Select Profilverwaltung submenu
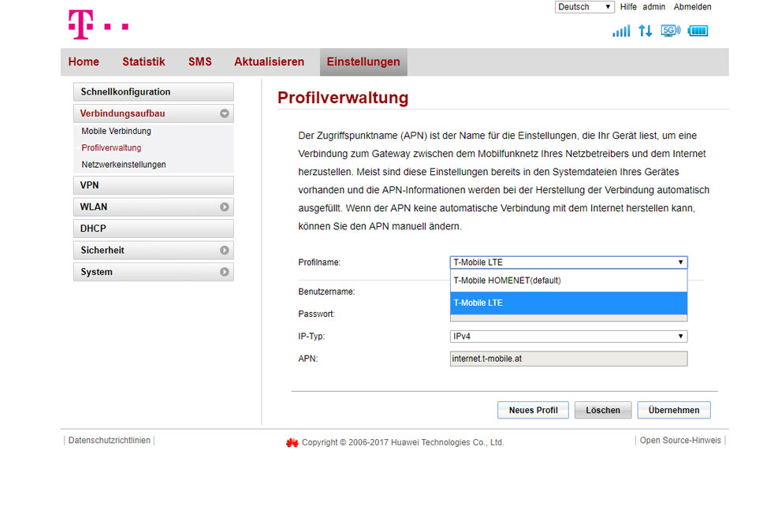This screenshot has width=763, height=532. coord(111,148)
